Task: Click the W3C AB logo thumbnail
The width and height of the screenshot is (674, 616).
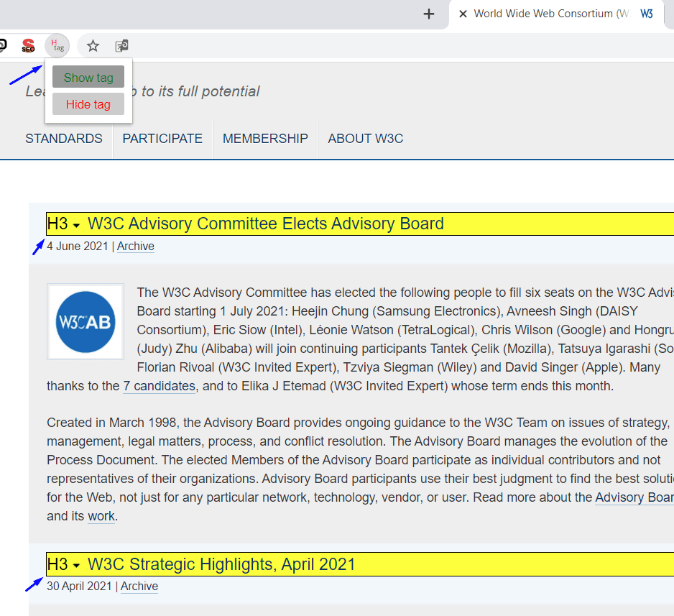Action: pos(85,321)
